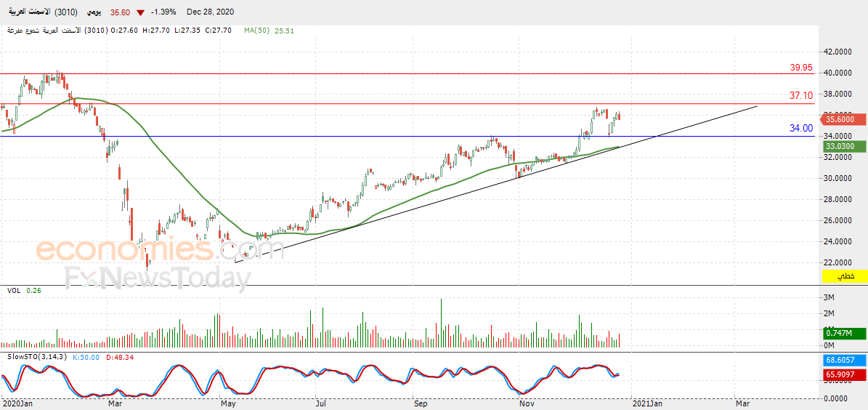Screen dimensions: 868x410
Task: Click the 34.00 support level label
Action: click(x=801, y=129)
